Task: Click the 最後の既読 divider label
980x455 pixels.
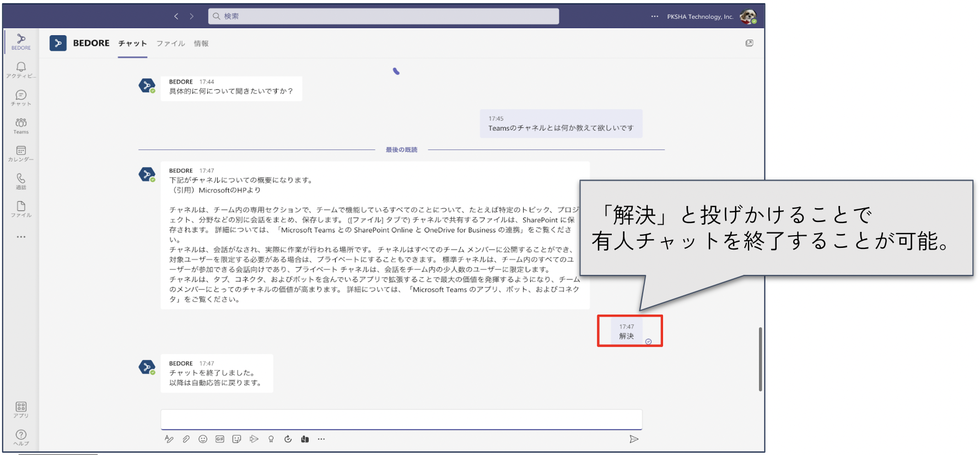Action: coord(401,150)
